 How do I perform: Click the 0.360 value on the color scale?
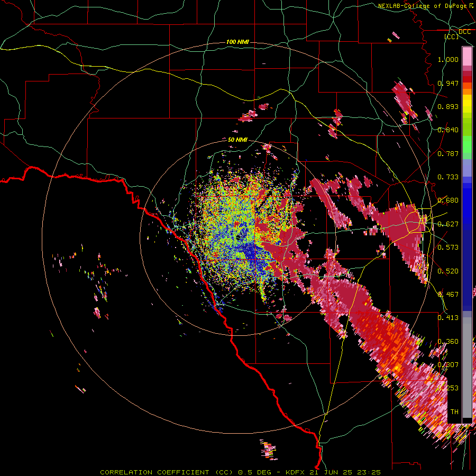click(448, 342)
